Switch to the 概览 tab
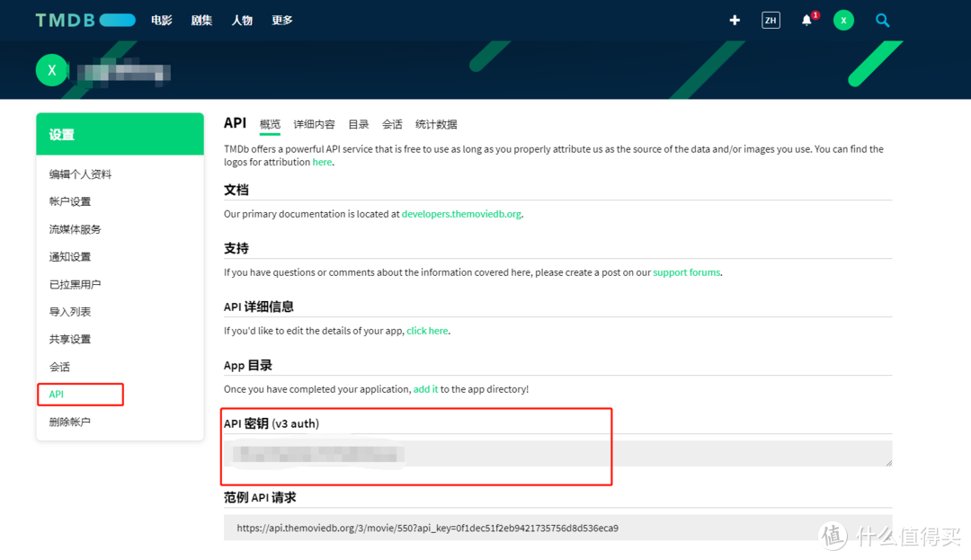Viewport: 971px width, 560px height. click(x=270, y=124)
